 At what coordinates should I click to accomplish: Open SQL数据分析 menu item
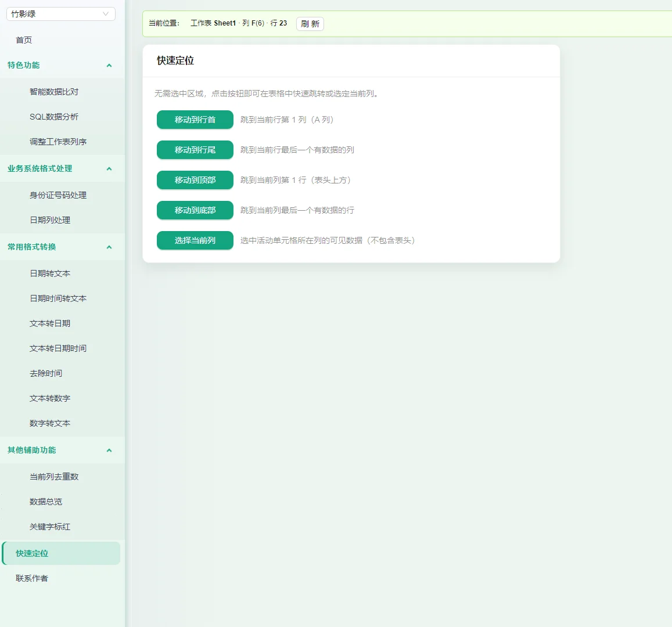54,117
